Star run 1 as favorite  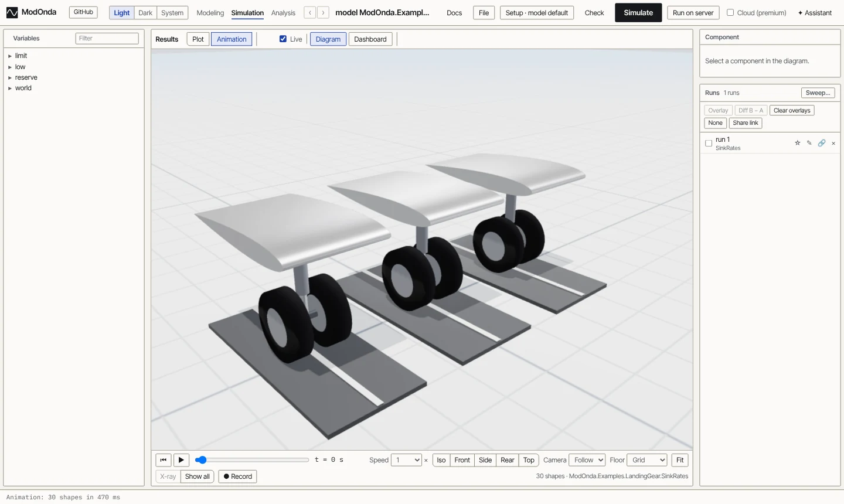797,143
